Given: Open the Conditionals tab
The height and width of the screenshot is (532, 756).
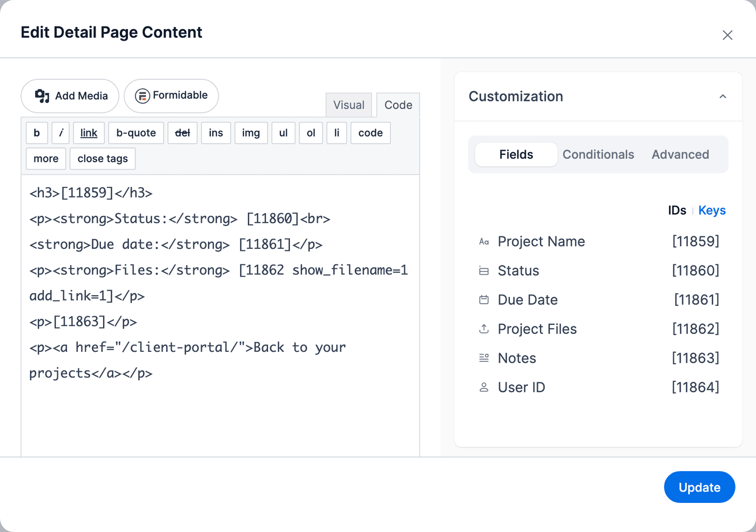Looking at the screenshot, I should pos(598,154).
